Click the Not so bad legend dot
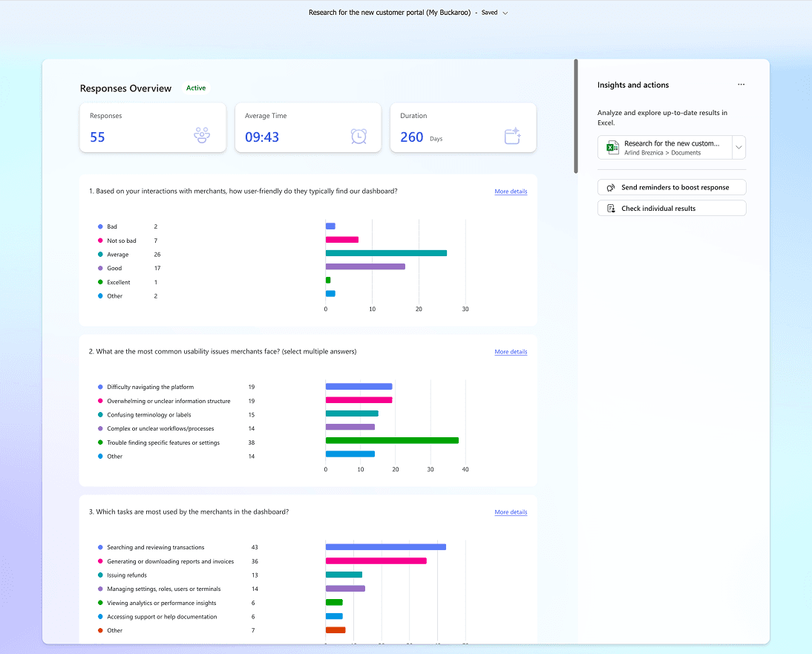 coord(100,241)
